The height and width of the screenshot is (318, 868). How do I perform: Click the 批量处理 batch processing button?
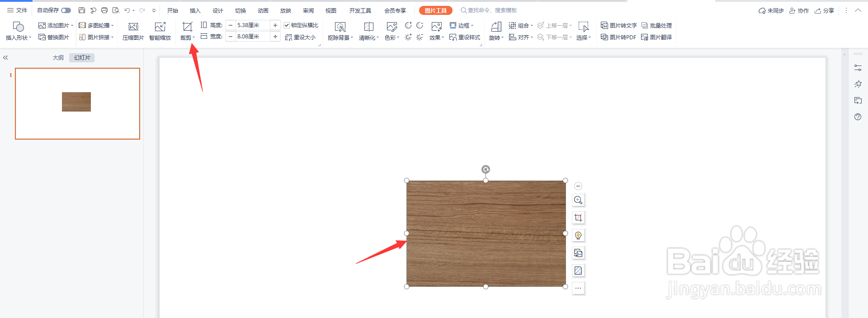click(656, 26)
